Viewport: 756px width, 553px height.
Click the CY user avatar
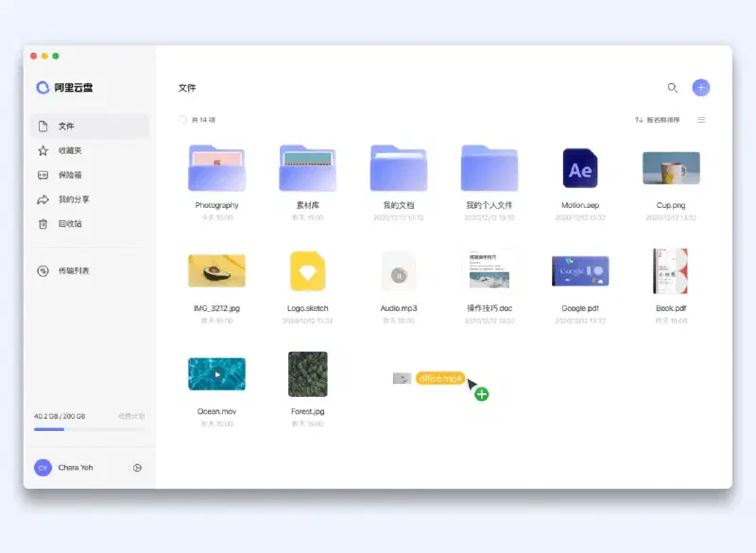point(43,468)
